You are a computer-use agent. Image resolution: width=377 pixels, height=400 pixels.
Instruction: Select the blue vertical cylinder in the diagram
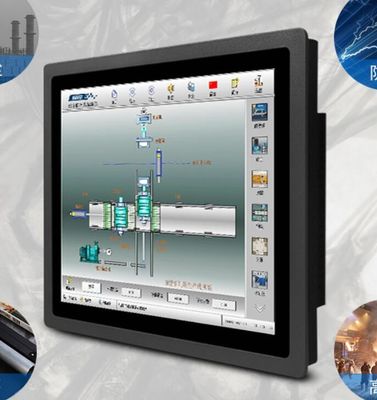point(159,165)
